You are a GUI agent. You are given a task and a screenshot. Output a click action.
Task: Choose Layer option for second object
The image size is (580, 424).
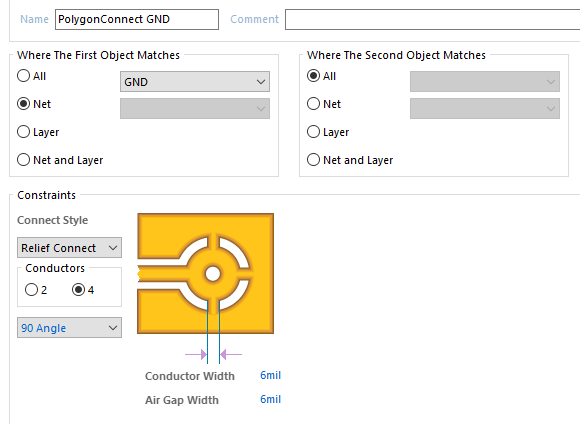(x=328, y=132)
